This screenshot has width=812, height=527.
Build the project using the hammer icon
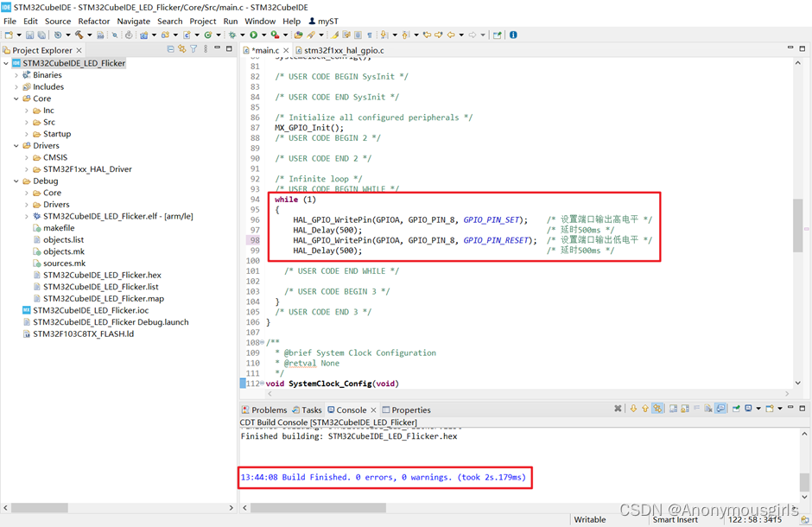pos(80,35)
